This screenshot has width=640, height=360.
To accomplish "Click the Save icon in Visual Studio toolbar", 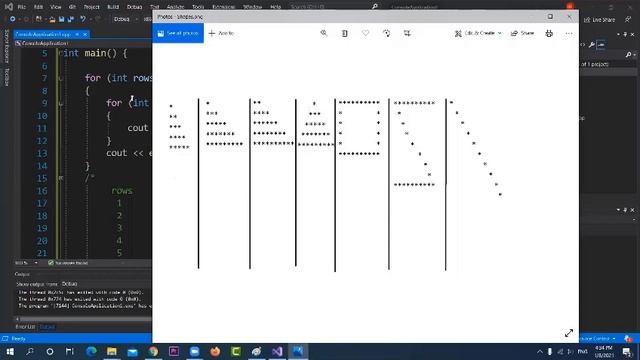I will 62,19.
